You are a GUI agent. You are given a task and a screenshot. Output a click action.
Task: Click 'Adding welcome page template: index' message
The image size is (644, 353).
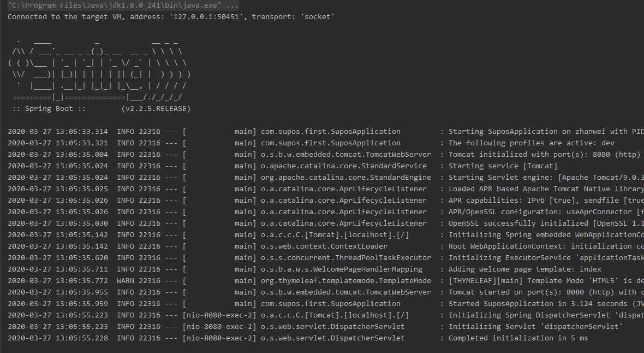point(525,269)
